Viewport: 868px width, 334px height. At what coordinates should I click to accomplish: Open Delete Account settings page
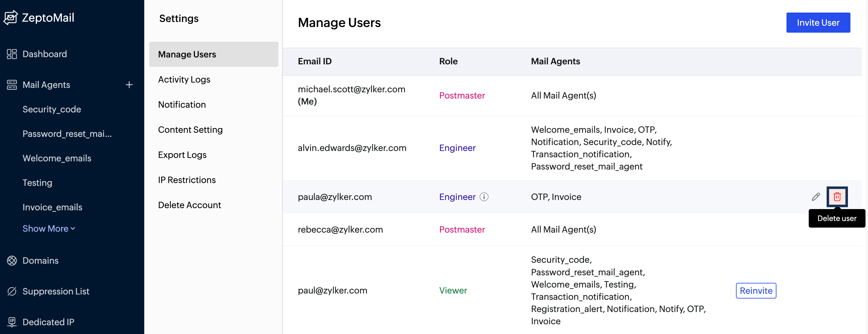(x=189, y=205)
